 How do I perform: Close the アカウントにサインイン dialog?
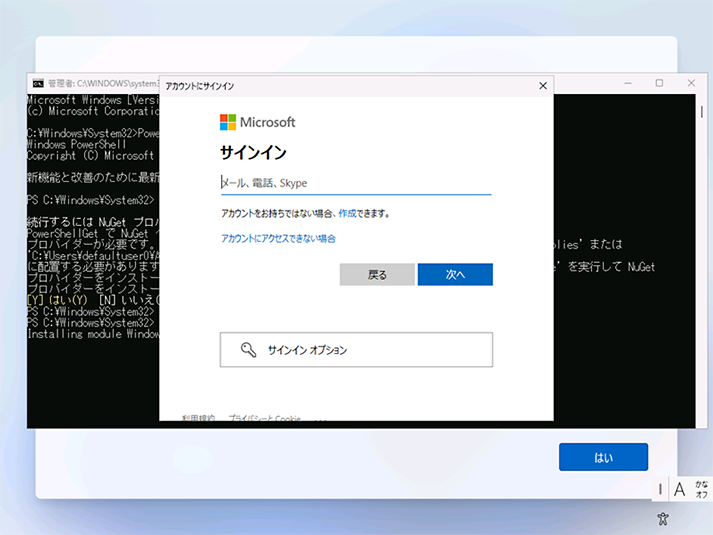543,86
